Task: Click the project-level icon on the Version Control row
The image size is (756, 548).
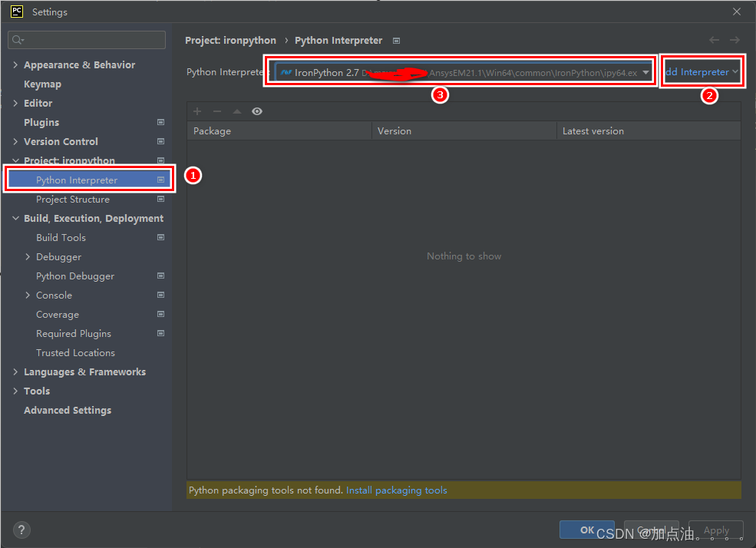Action: coord(160,142)
